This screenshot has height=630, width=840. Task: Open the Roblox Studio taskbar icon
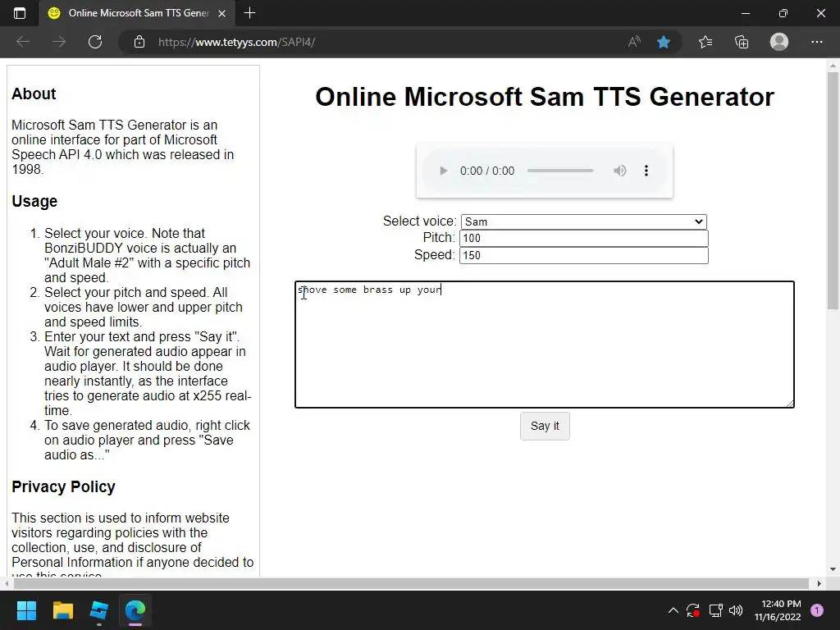coord(99,610)
